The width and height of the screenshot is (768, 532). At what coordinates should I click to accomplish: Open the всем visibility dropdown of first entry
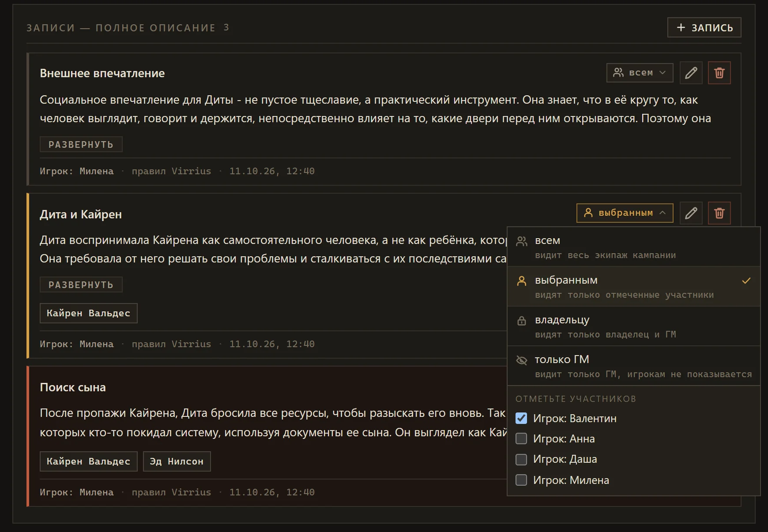640,73
